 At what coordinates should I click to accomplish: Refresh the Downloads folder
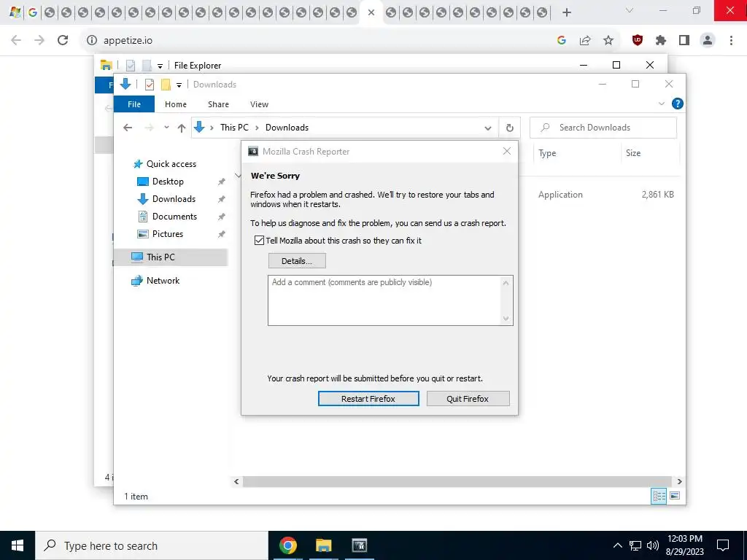pos(509,128)
